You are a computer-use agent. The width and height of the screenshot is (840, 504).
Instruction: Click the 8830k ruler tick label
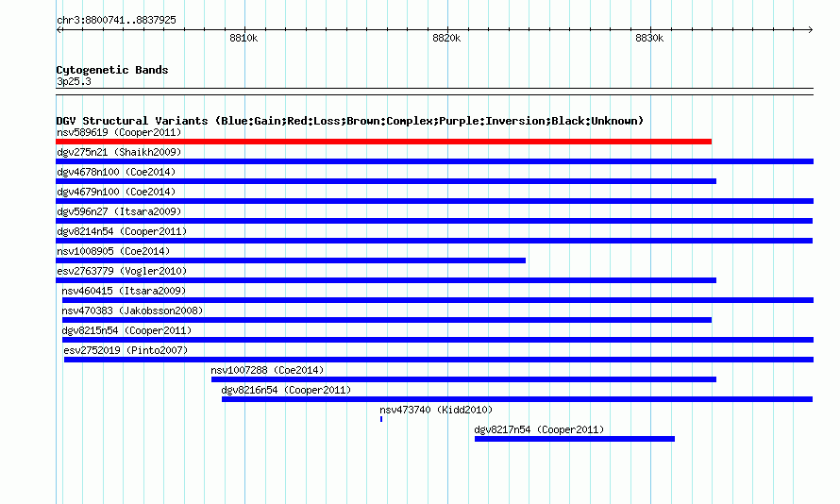(649, 38)
